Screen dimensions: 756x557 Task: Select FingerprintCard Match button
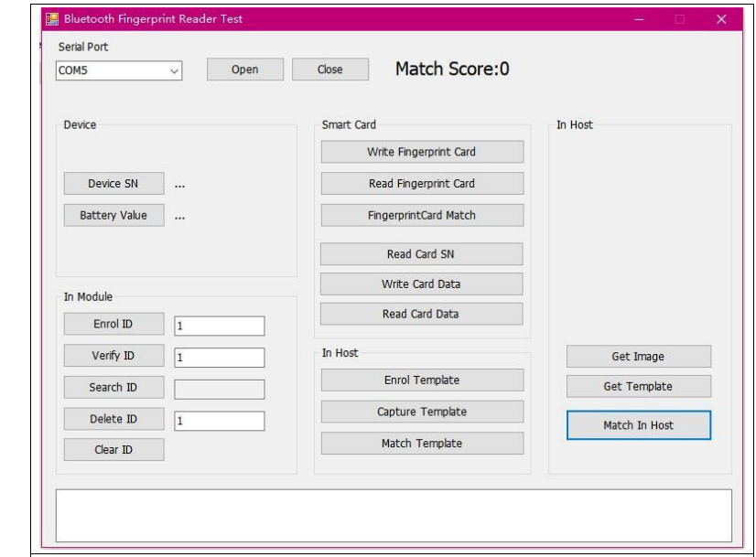[x=421, y=215]
